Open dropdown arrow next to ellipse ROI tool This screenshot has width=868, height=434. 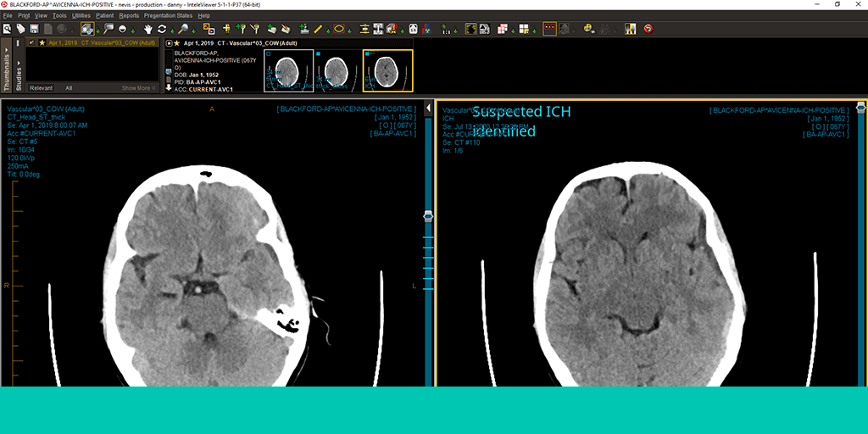coord(350,31)
